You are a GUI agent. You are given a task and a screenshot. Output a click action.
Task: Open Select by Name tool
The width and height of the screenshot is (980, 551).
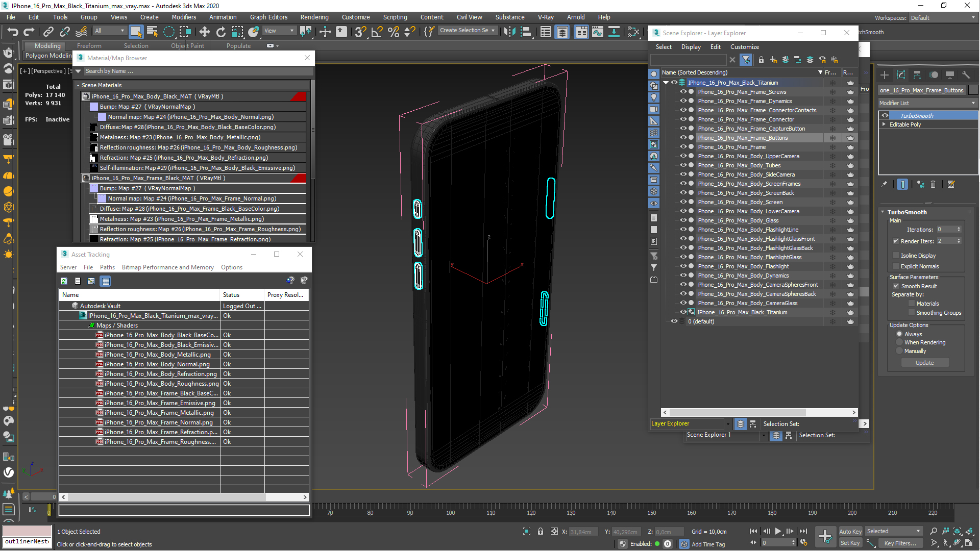pos(152,32)
